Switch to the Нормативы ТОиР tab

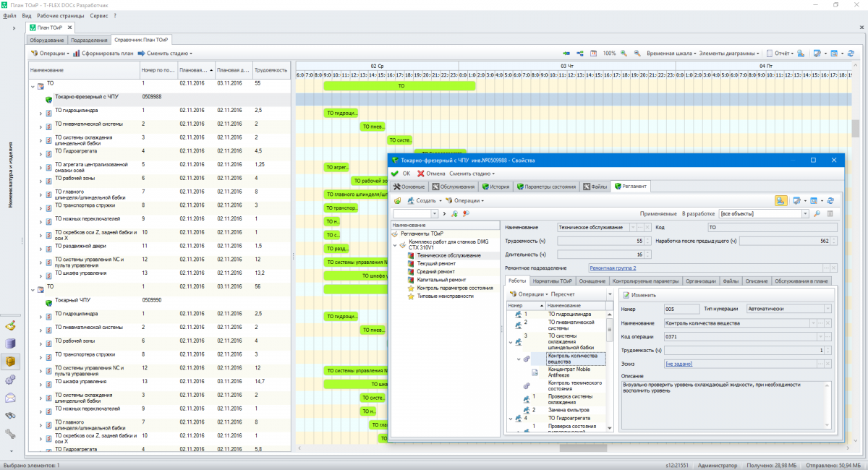pyautogui.click(x=553, y=281)
